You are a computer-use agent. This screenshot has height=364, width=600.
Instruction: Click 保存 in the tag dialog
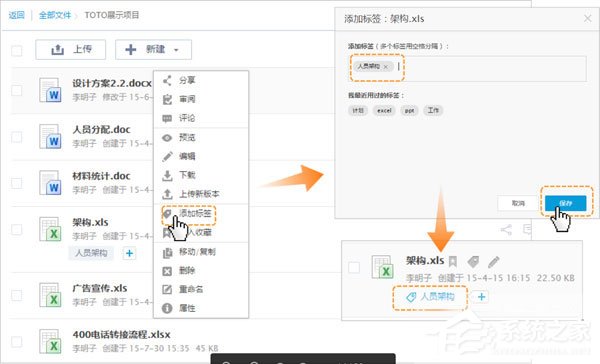[566, 203]
